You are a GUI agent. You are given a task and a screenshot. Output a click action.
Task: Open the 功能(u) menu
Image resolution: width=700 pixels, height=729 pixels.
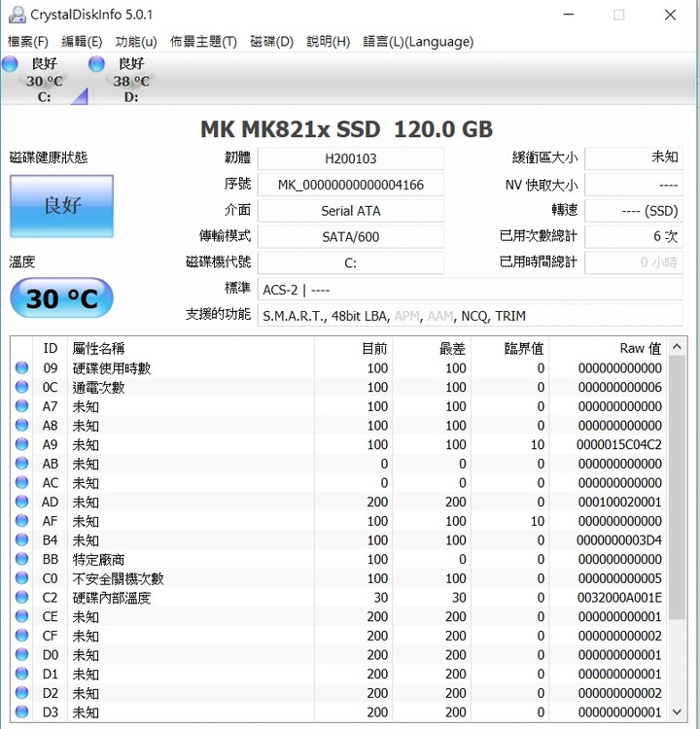[x=136, y=42]
